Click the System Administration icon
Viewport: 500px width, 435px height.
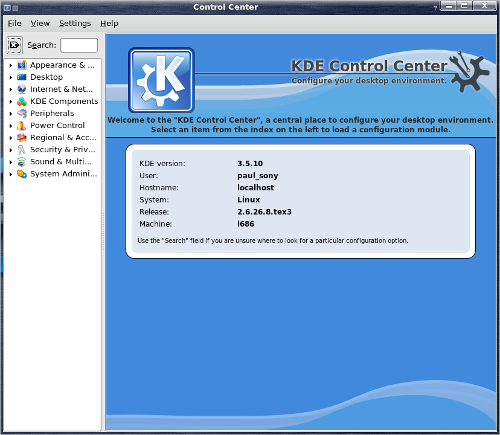[x=22, y=174]
